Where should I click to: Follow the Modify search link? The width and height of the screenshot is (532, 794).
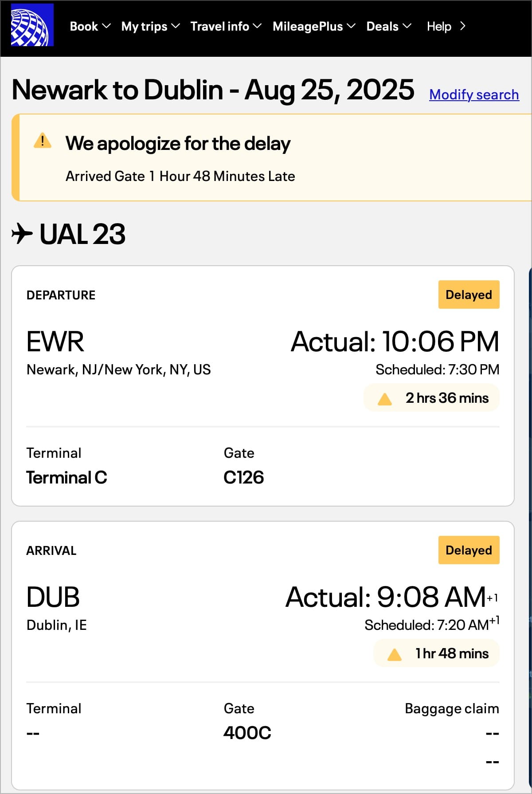474,94
